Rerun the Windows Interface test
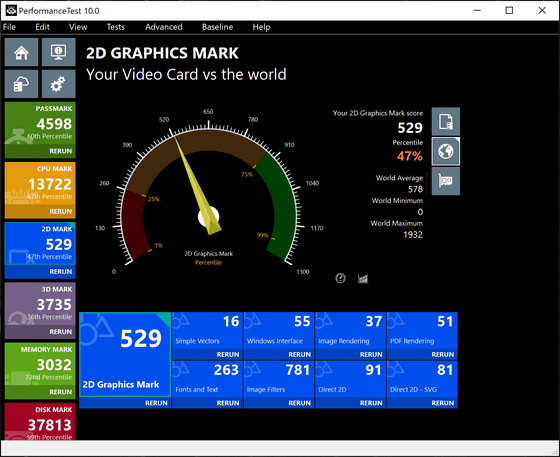 [299, 354]
